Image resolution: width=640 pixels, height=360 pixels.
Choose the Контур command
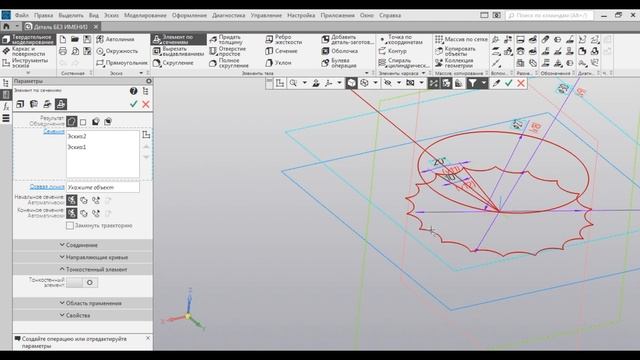pyautogui.click(x=393, y=51)
